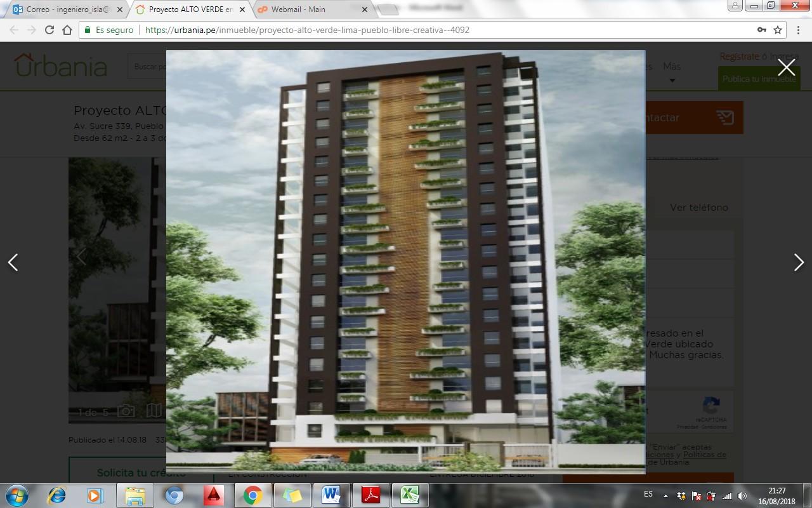This screenshot has width=812, height=508.
Task: Open the network signal tray icon
Action: point(727,496)
